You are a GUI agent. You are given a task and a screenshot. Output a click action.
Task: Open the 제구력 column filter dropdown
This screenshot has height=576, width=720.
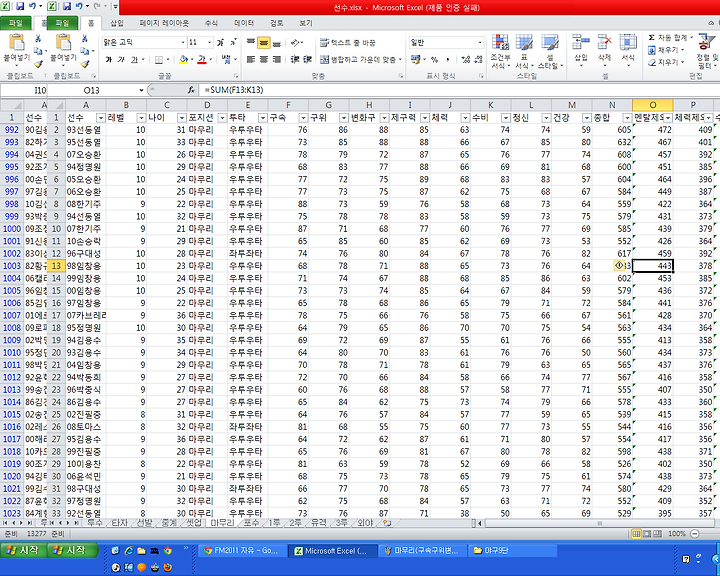[425, 118]
